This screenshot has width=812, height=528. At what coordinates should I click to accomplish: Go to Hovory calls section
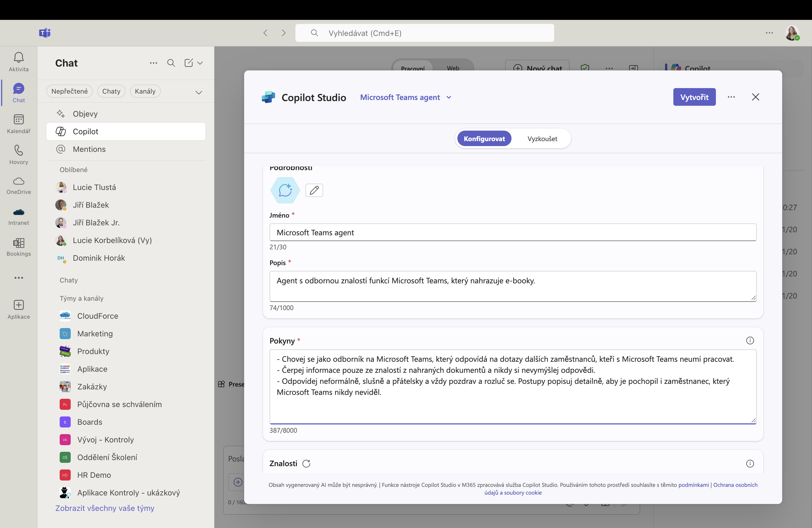click(19, 155)
